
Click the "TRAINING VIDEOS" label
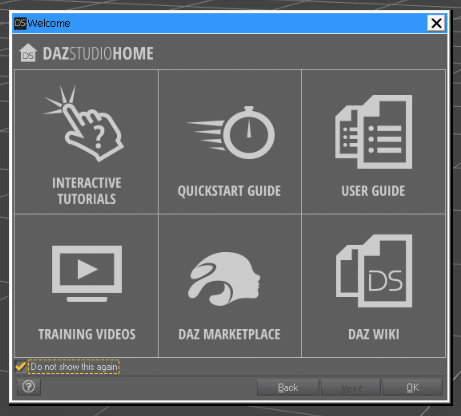(87, 334)
